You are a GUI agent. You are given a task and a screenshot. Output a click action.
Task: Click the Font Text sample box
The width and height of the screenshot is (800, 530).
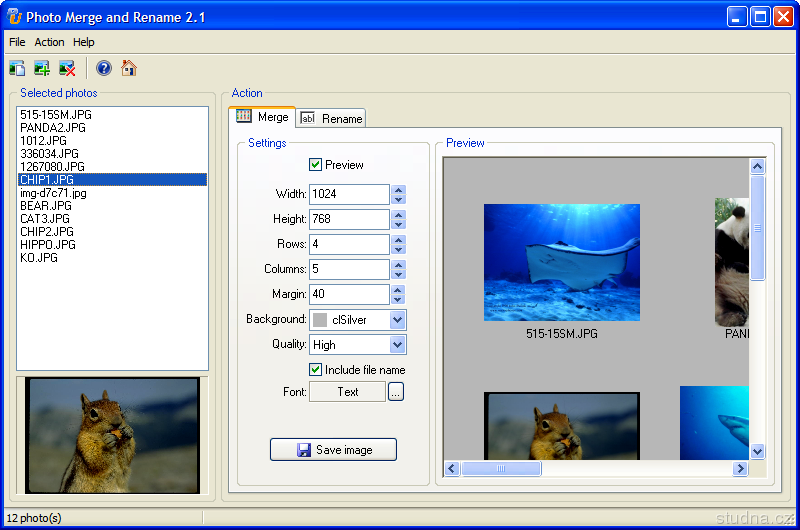point(347,392)
